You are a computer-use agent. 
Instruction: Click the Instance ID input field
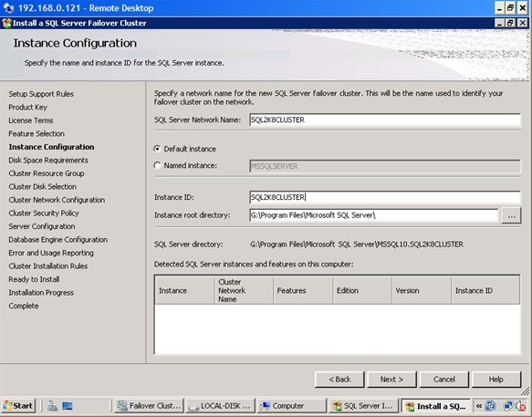385,197
